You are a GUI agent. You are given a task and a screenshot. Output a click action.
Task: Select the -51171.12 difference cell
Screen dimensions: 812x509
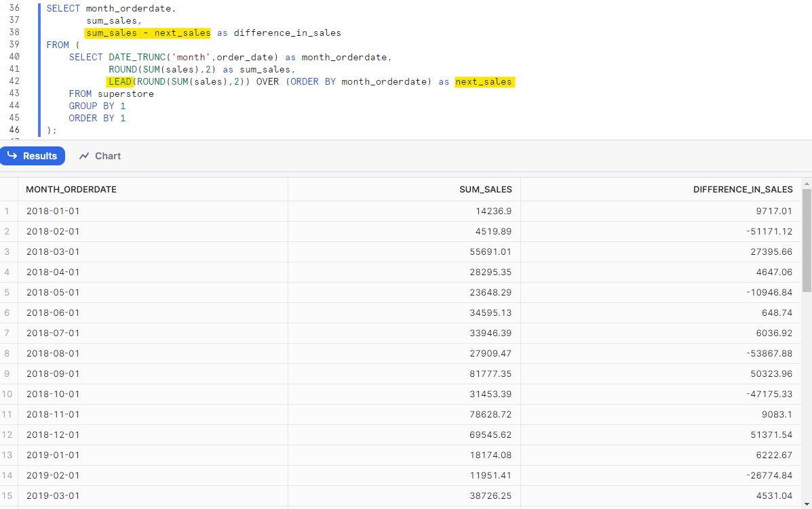tap(768, 231)
